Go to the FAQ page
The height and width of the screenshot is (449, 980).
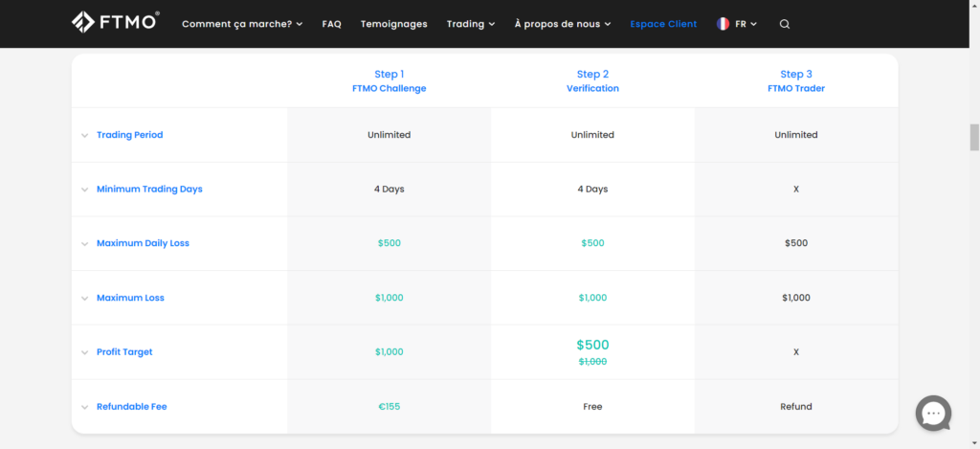tap(332, 24)
